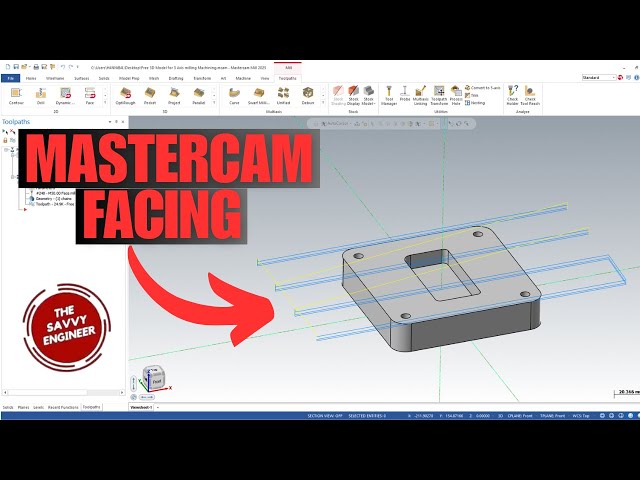Open the File menu
The image size is (640, 480).
click(11, 78)
